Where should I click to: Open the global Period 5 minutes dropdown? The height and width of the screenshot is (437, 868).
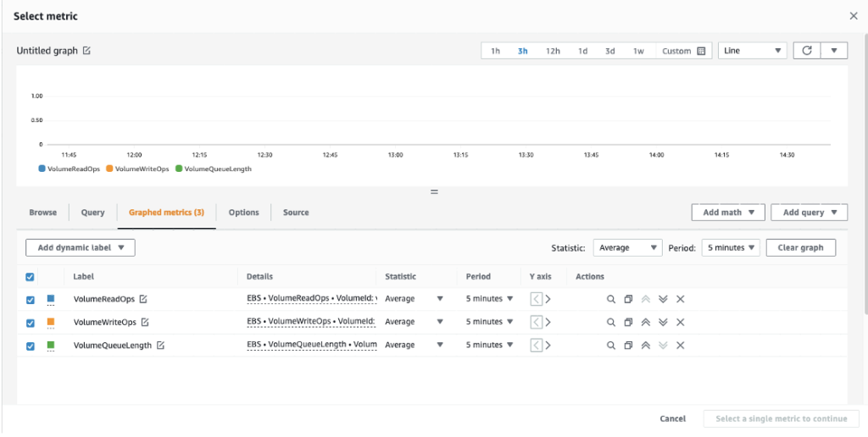(x=731, y=248)
